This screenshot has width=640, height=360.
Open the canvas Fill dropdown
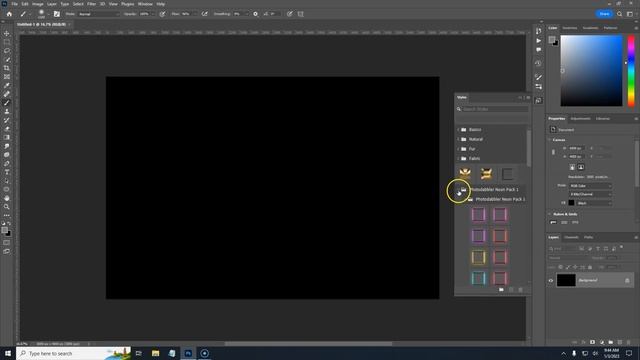coord(594,203)
